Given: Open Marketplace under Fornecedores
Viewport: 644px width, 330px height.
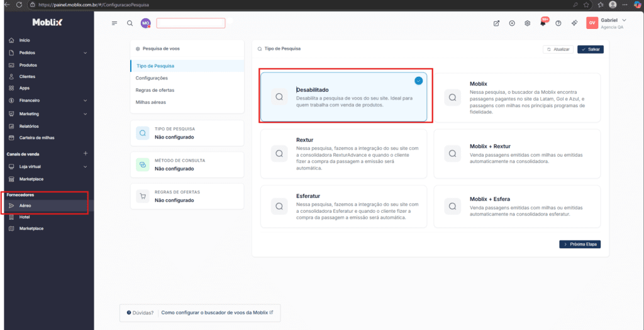Looking at the screenshot, I should point(31,229).
